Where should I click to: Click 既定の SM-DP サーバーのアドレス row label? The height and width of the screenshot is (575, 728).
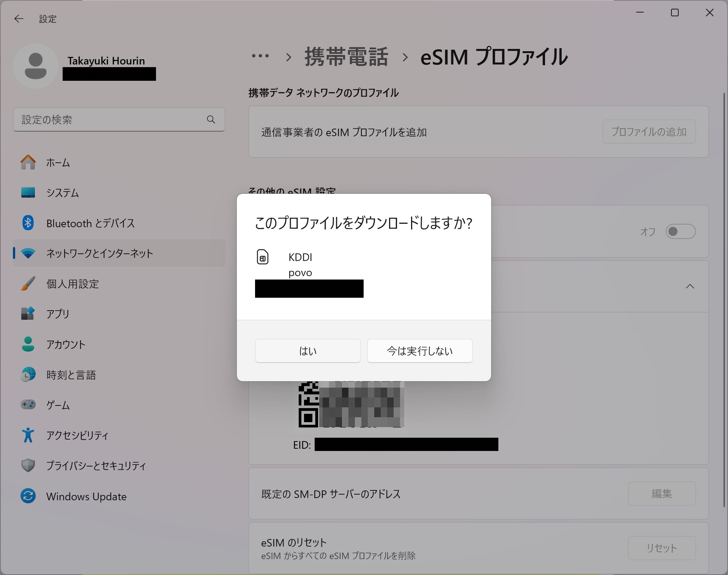tap(331, 494)
